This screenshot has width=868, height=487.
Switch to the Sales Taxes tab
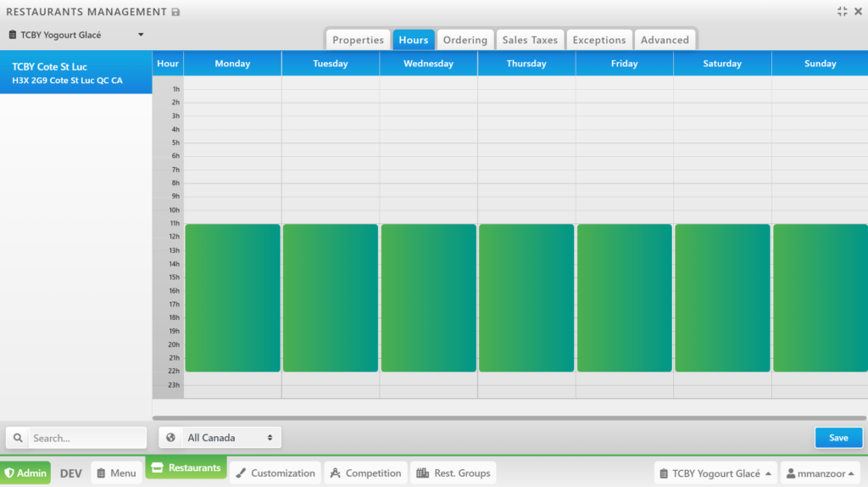pyautogui.click(x=530, y=40)
